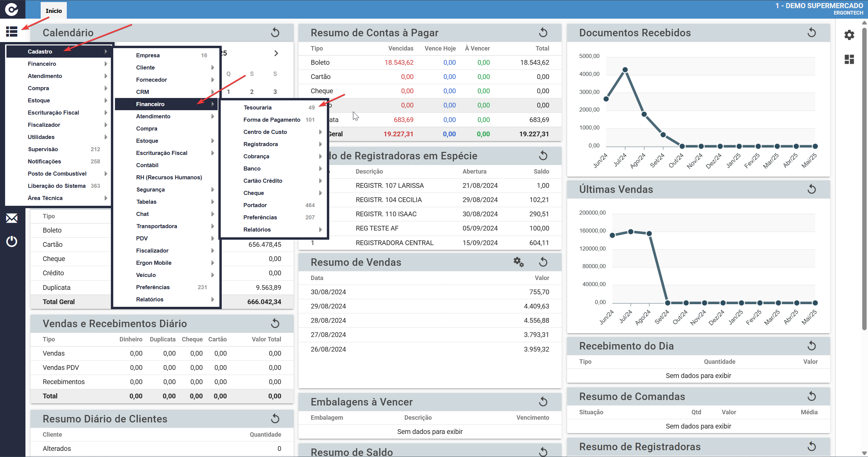Refresh Resumo Diário de Clientes
Image resolution: width=868 pixels, height=457 pixels.
coord(275,419)
